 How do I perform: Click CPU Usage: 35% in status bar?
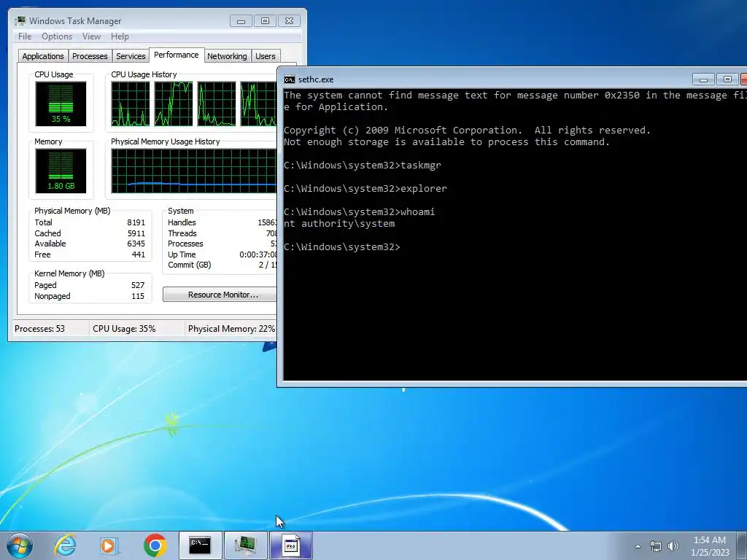(x=124, y=329)
